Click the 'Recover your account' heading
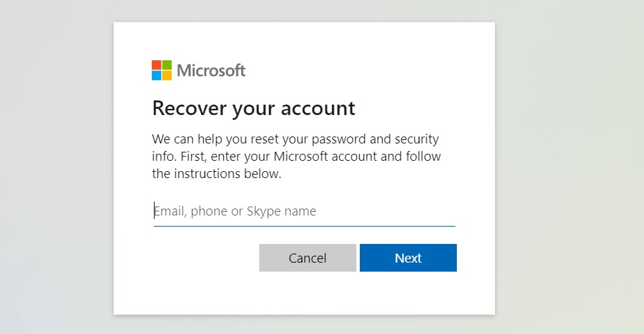 [x=254, y=108]
